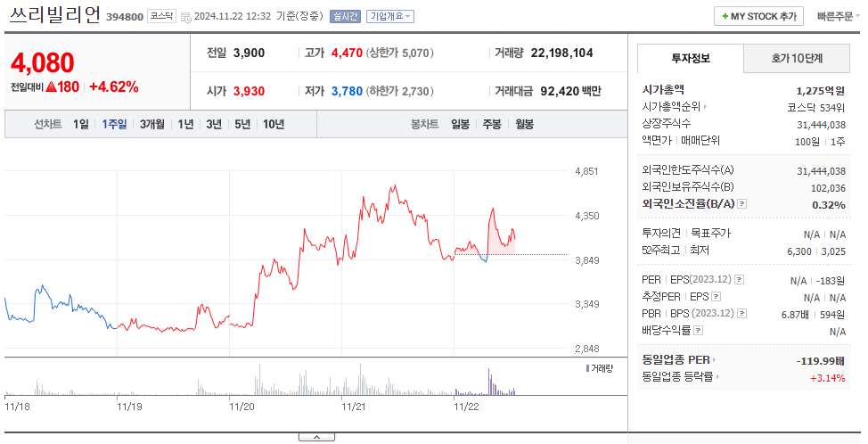Click the change rate +4.62%
This screenshot has width=868, height=444.
pyautogui.click(x=113, y=86)
